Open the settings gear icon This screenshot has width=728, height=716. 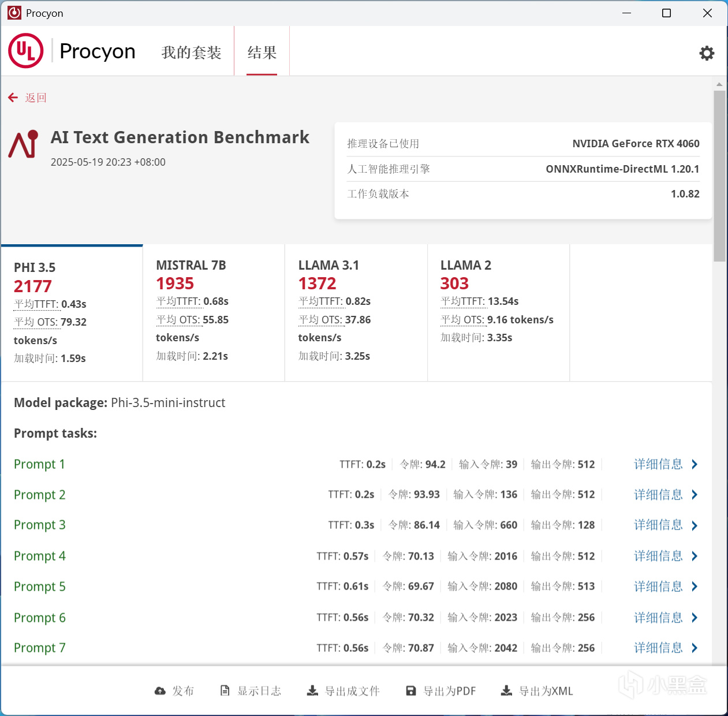coord(707,53)
